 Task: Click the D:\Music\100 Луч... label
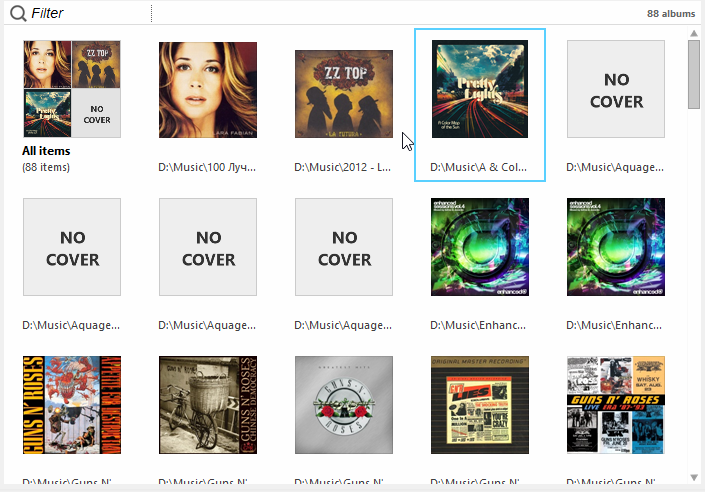207,167
